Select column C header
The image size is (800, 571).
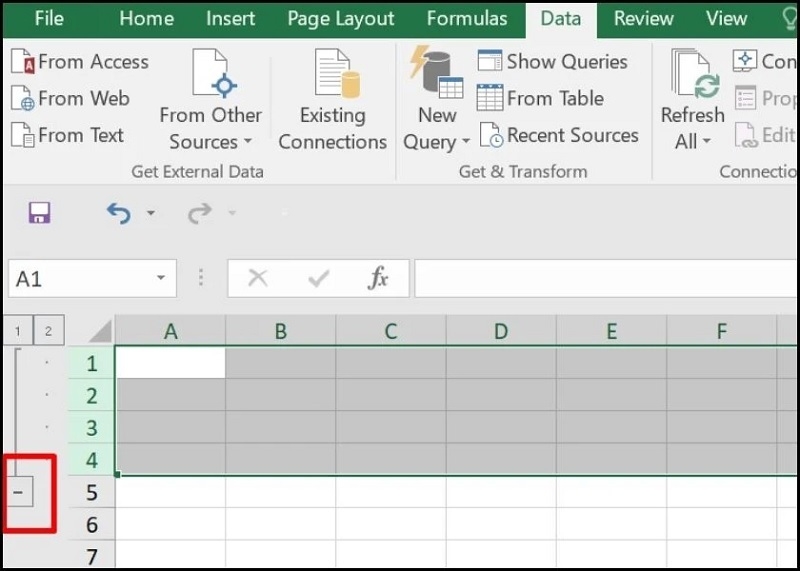coord(391,331)
